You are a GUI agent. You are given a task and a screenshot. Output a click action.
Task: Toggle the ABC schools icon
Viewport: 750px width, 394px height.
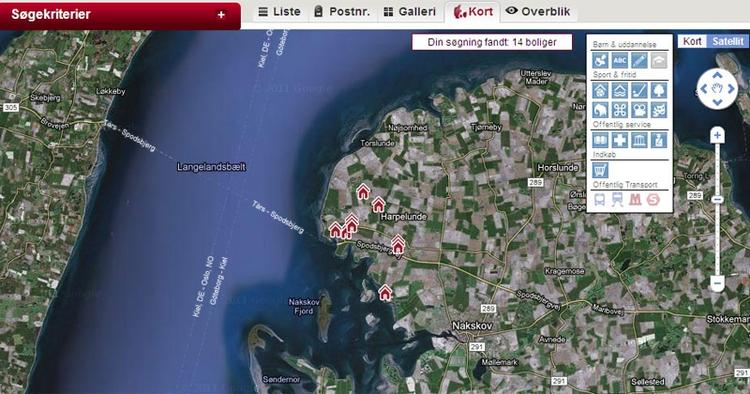(619, 61)
